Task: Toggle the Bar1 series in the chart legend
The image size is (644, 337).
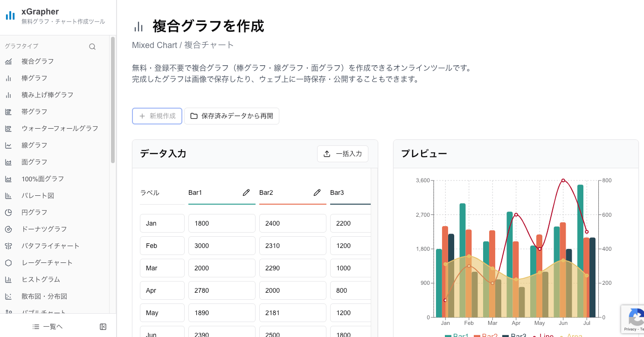Action: pyautogui.click(x=460, y=335)
